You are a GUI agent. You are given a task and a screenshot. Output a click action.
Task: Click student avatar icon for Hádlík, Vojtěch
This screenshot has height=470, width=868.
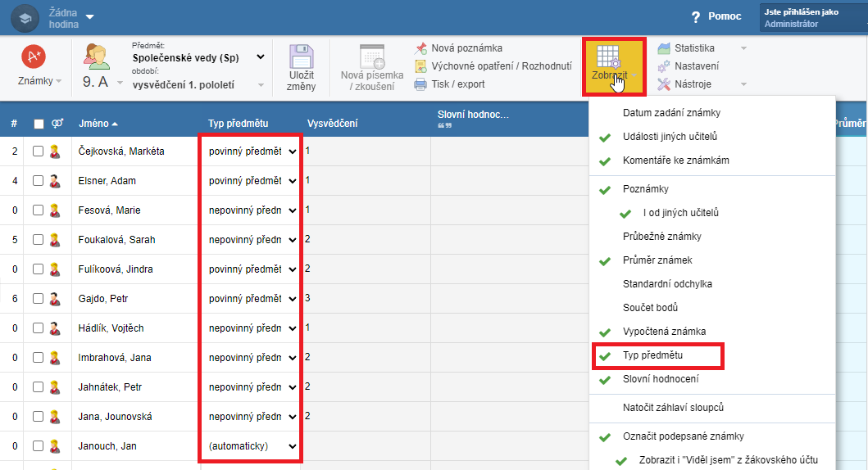55,328
